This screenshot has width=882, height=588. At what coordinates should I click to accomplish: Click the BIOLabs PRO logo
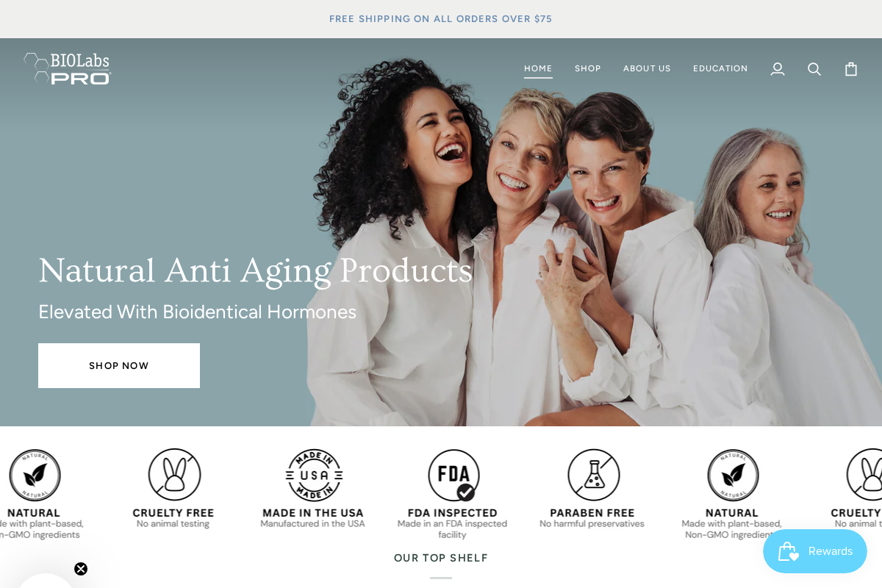coord(67,68)
